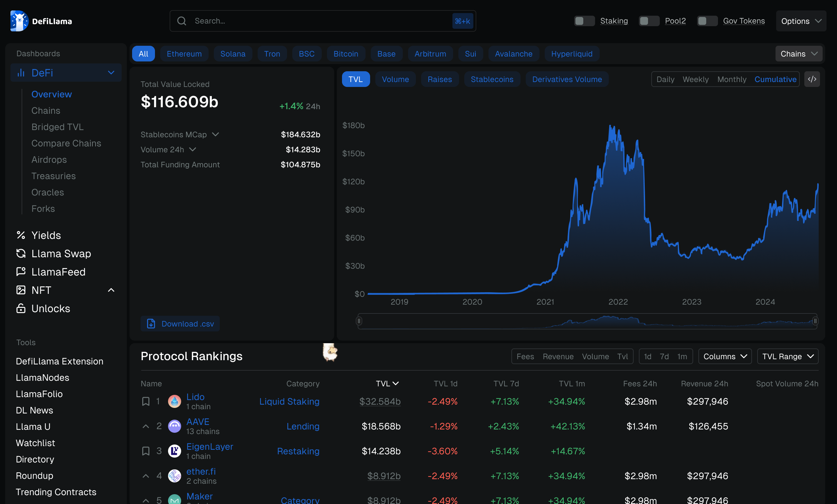Click the Lido protocol logo
837x504 pixels.
[x=175, y=401]
